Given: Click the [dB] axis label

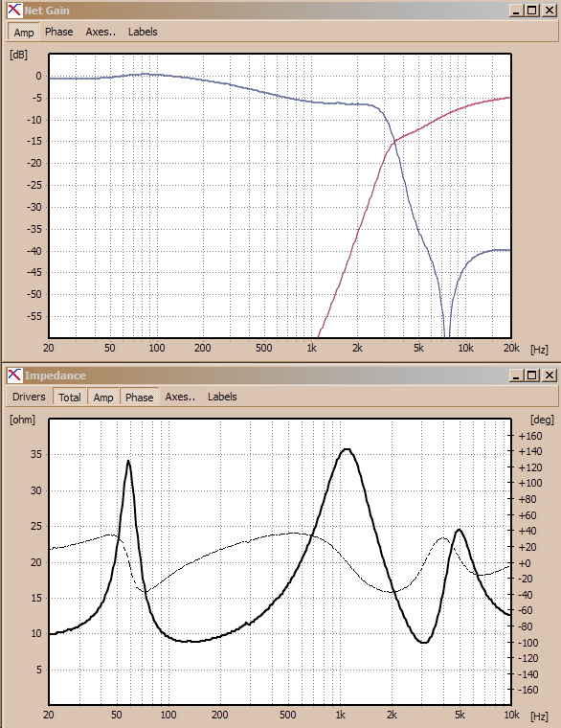Looking at the screenshot, I should pyautogui.click(x=18, y=55).
